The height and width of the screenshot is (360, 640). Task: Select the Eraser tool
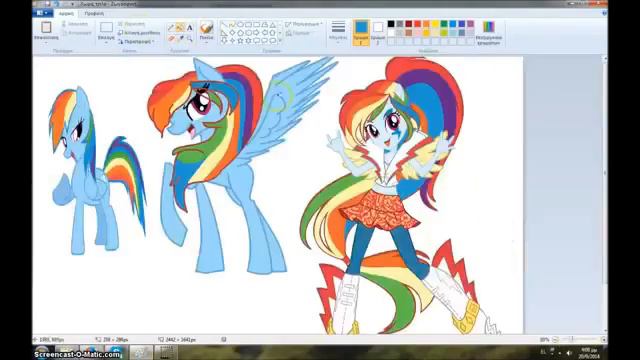tap(171, 38)
